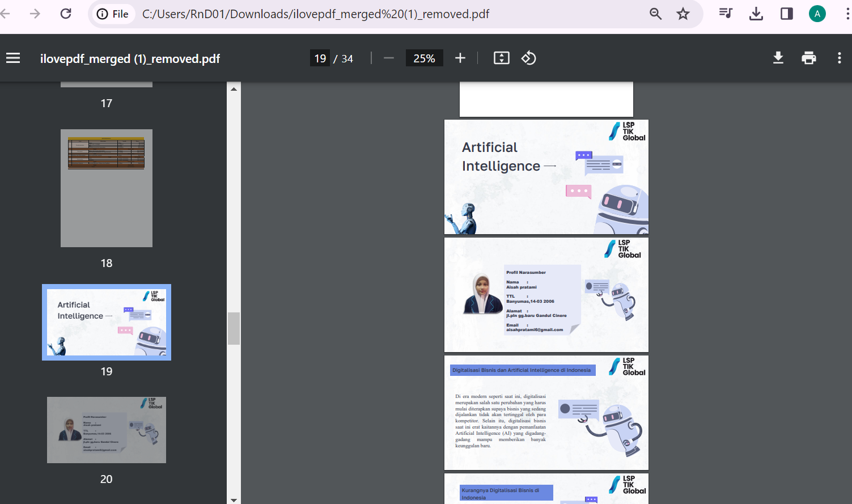Show browser downloads tray
This screenshot has height=504, width=852.
(756, 14)
